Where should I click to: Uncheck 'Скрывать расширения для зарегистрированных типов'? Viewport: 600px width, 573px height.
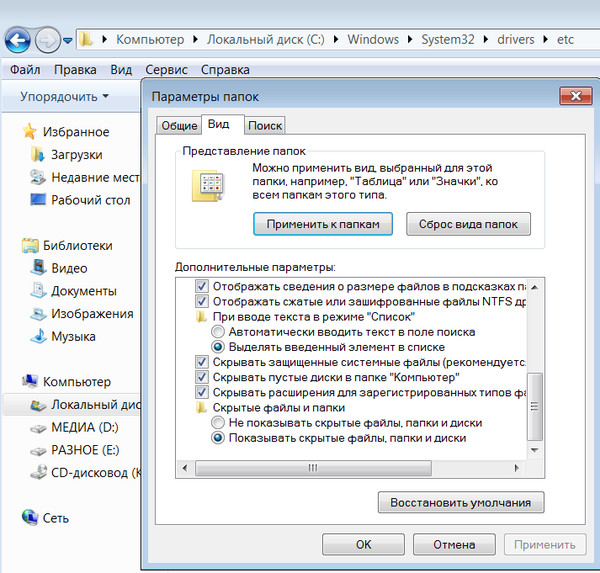click(202, 392)
